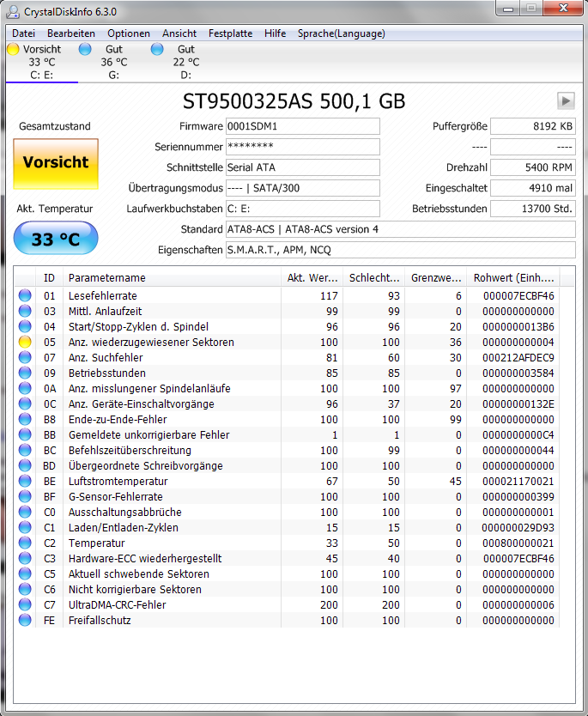Select raw value 000800000021
588x716 pixels.
(x=518, y=543)
